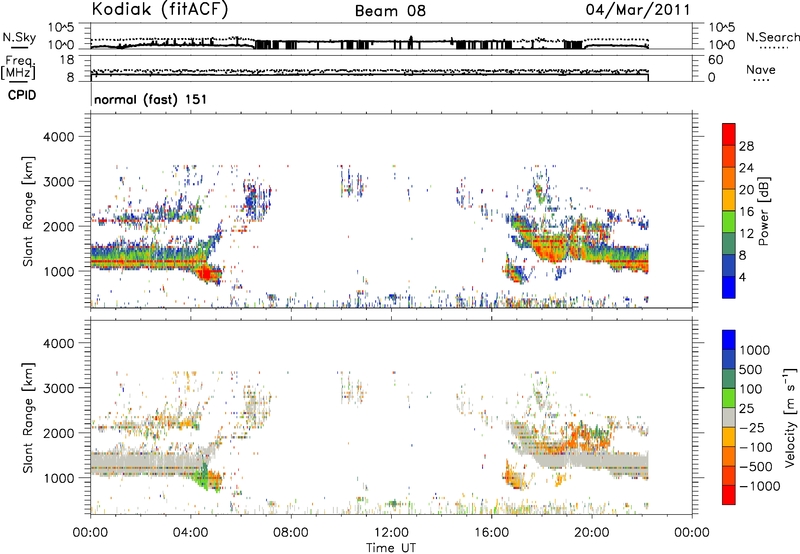Click the '4' tick on the power colorbar
Viewport: 800px width, 554px height.
(x=742, y=277)
